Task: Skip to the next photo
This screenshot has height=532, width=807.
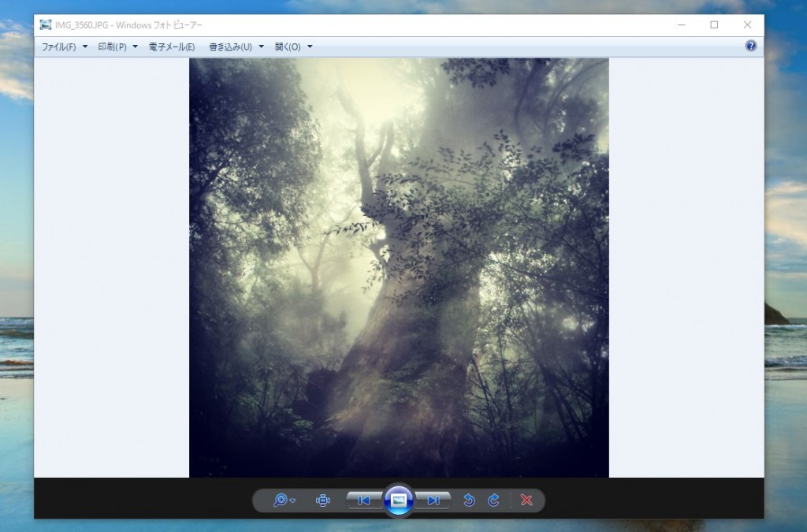Action: pyautogui.click(x=433, y=500)
